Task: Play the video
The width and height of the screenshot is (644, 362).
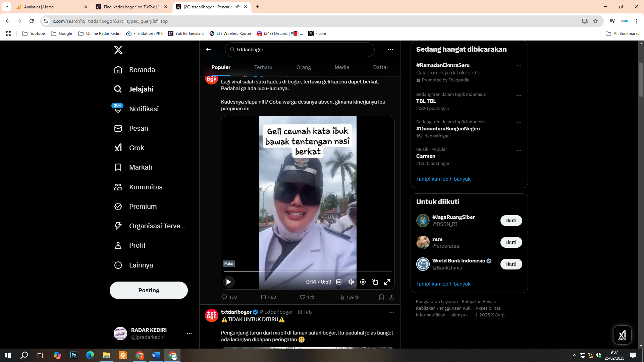Action: pyautogui.click(x=228, y=282)
